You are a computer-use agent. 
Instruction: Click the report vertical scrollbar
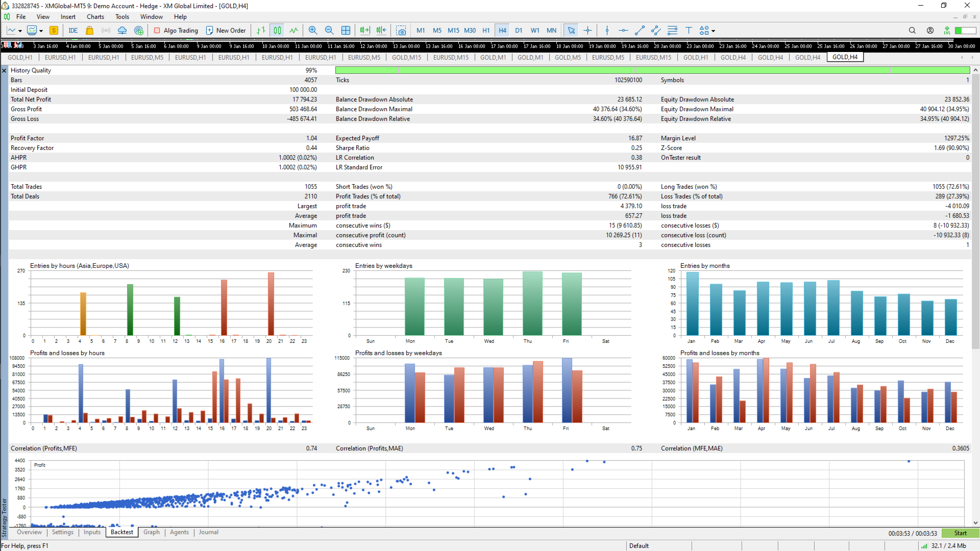pos(975,212)
